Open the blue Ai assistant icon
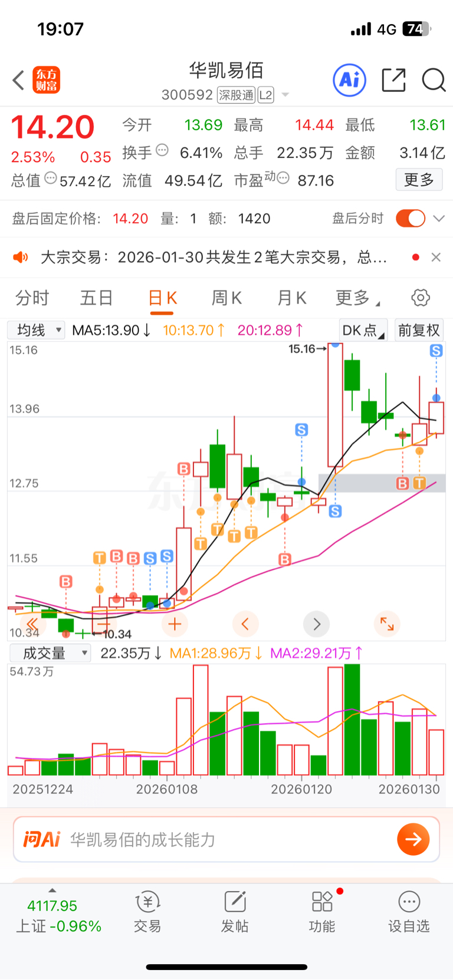This screenshot has width=453, height=980. tap(350, 80)
